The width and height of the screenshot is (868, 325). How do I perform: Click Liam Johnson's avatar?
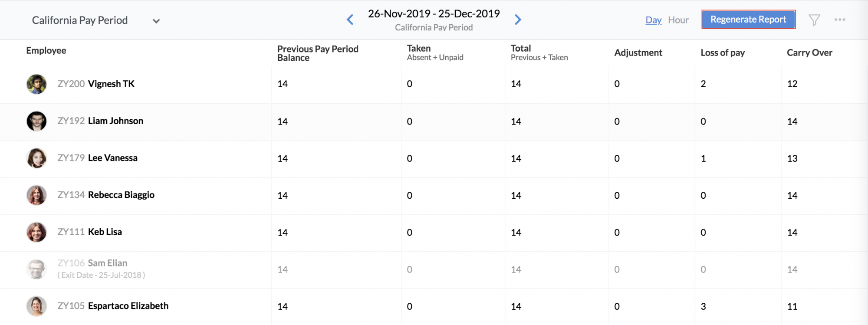pos(36,121)
